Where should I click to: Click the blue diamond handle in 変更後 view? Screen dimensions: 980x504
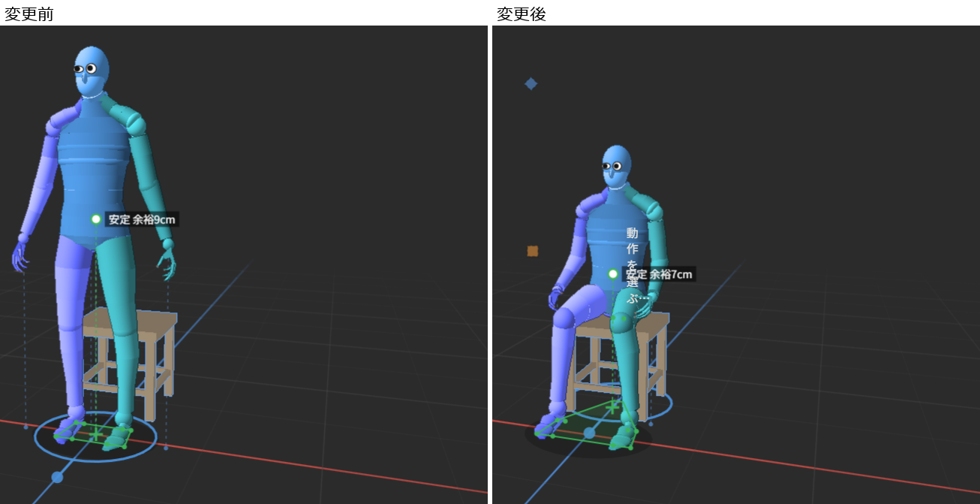(x=531, y=83)
